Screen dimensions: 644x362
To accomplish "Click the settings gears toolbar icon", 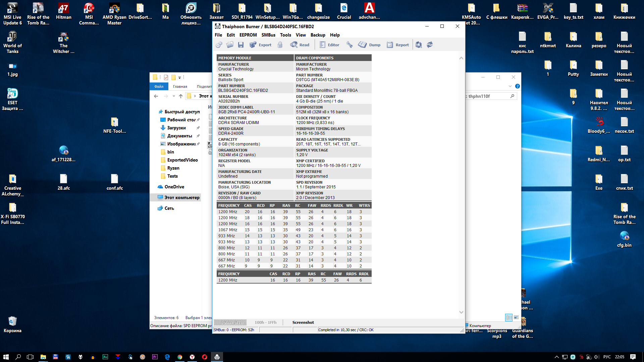I will coord(219,45).
